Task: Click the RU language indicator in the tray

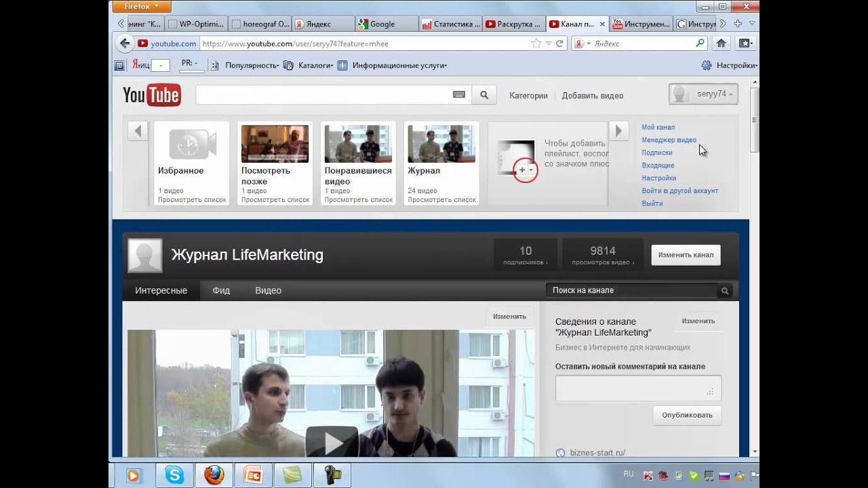Action: coord(628,474)
